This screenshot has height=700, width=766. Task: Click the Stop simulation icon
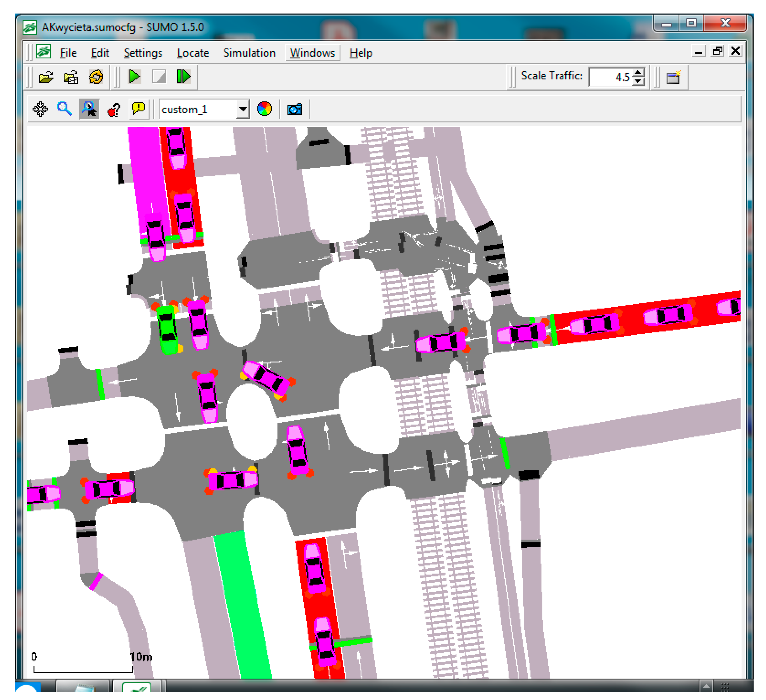tap(159, 77)
